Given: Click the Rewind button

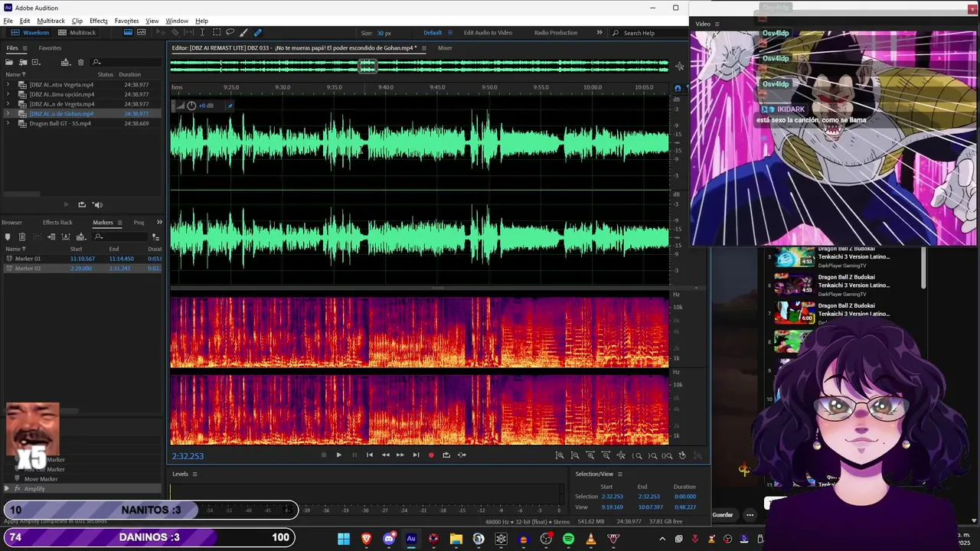Looking at the screenshot, I should tap(385, 455).
